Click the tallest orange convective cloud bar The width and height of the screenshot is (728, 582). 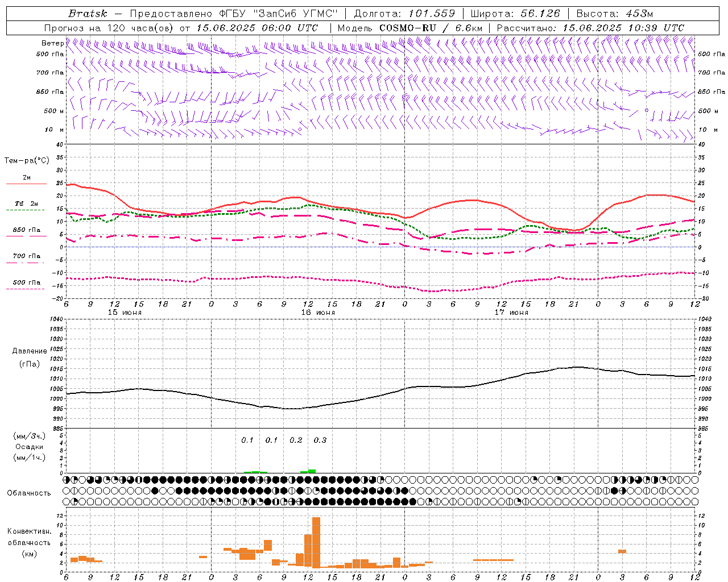[316, 542]
